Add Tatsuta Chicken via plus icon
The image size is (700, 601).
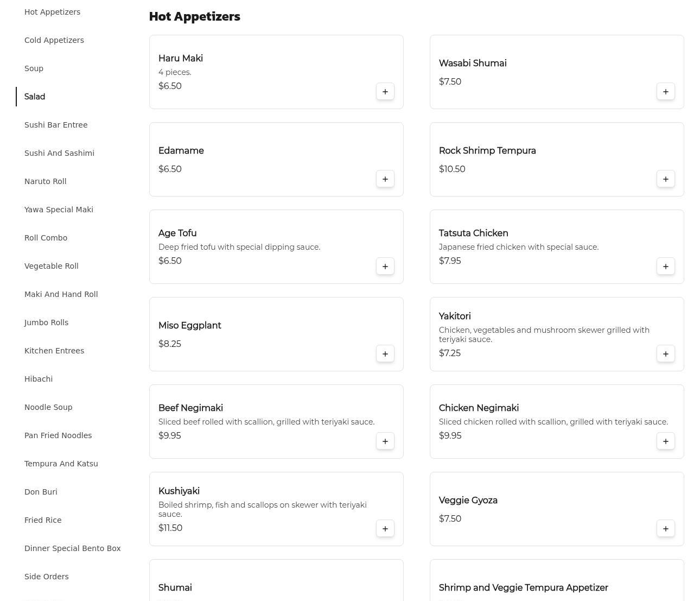click(666, 267)
